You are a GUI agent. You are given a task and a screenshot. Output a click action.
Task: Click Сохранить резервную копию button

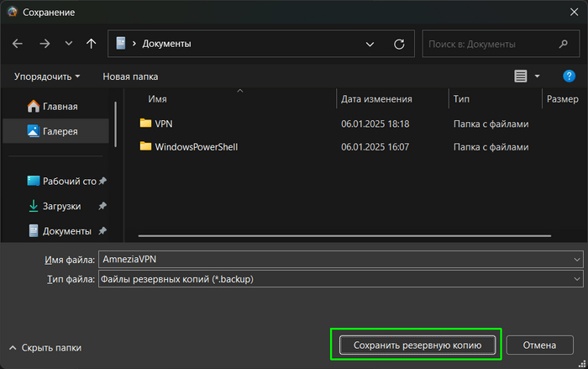coord(416,345)
